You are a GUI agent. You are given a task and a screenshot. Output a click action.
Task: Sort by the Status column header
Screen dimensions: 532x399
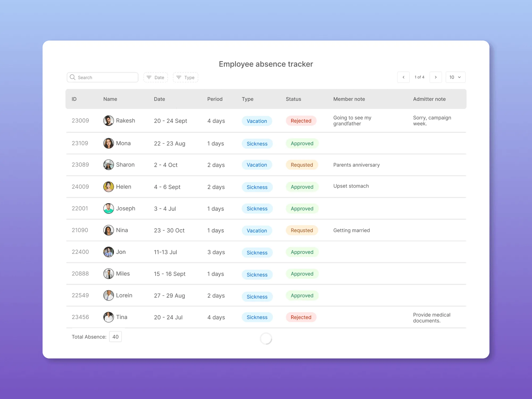click(293, 99)
